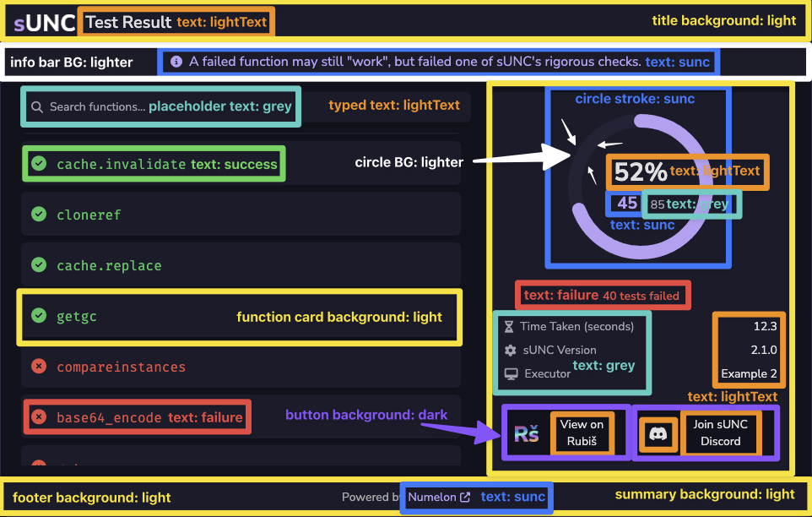Click the sUNC logo in title bar
Screen dimensions: 812x517
[x=45, y=24]
